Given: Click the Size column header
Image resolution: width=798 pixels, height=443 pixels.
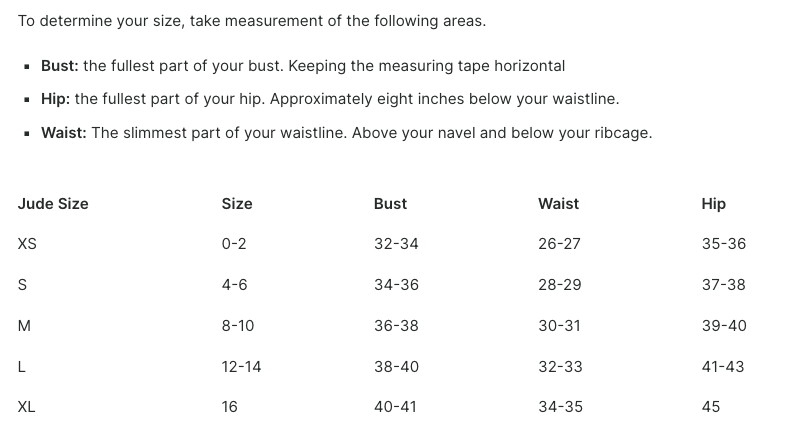Looking at the screenshot, I should (x=237, y=204).
